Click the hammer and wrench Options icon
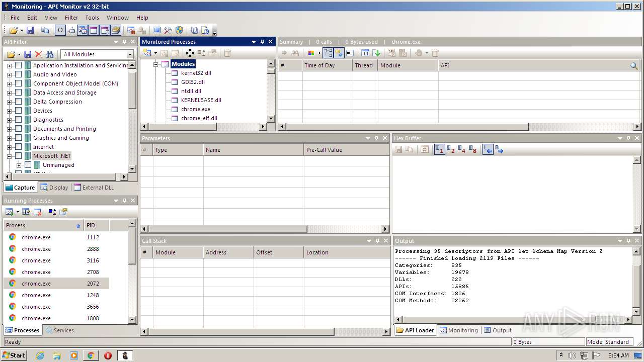Screen dimensions: 644x362 tap(168, 30)
